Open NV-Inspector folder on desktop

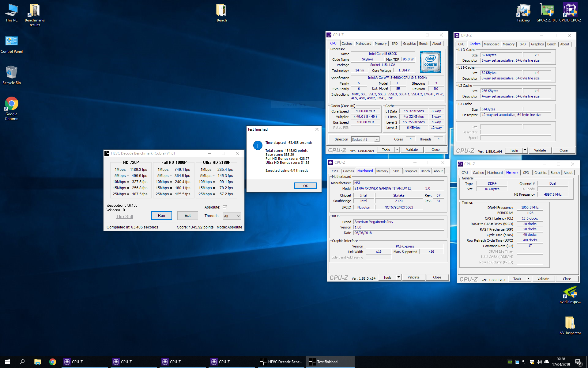pyautogui.click(x=570, y=325)
